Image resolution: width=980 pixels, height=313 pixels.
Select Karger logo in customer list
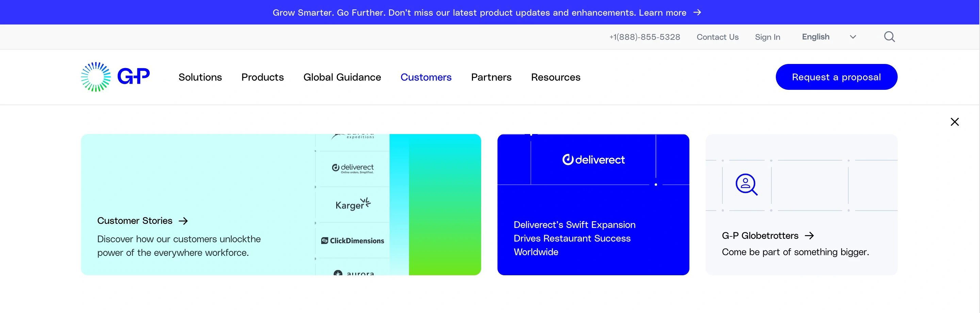pos(353,204)
